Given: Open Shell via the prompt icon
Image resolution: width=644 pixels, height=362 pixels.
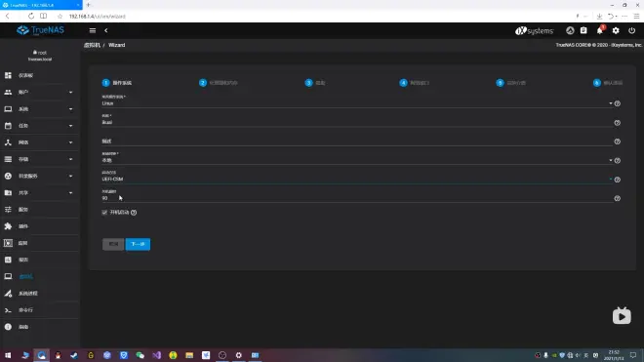Looking at the screenshot, I should (8, 310).
